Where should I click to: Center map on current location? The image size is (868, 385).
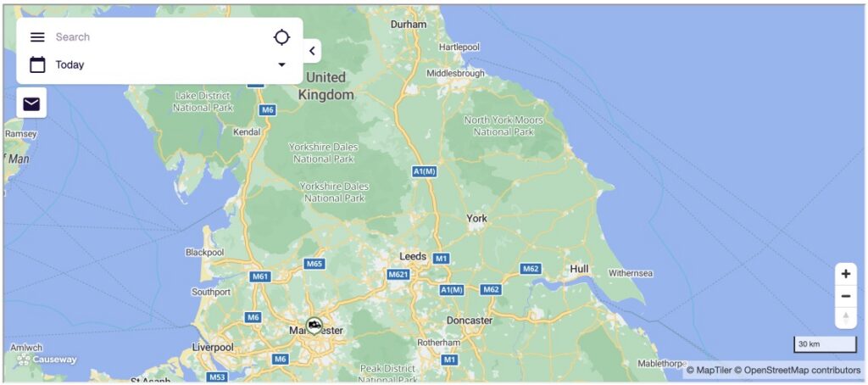click(281, 37)
